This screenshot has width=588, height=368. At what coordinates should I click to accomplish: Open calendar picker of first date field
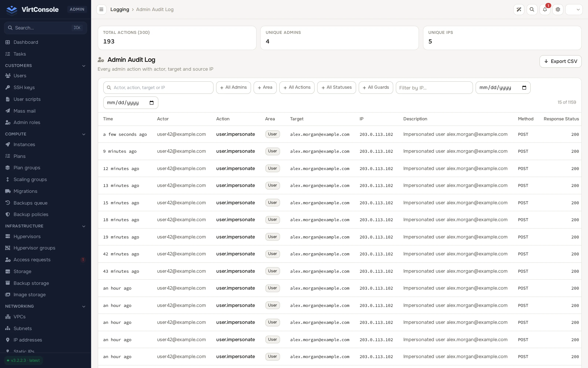[x=524, y=88]
